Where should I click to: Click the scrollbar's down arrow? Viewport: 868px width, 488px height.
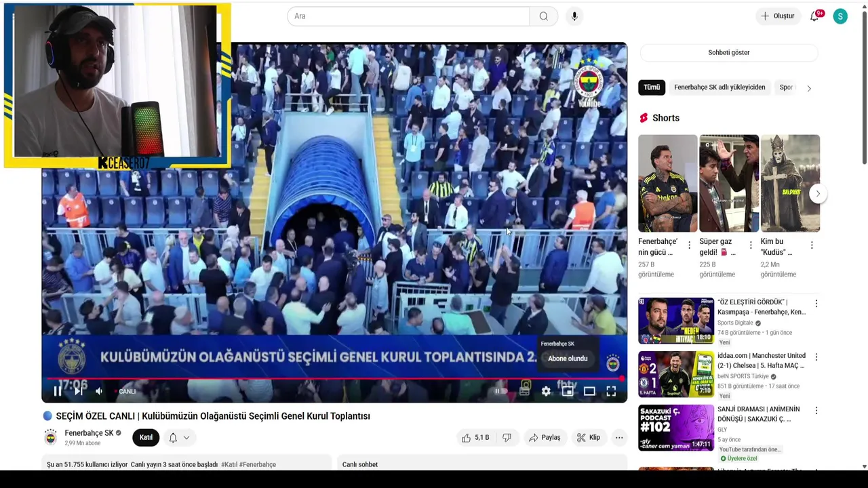click(865, 466)
